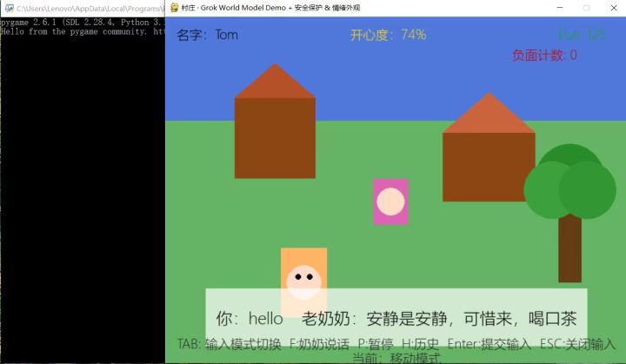Click the 'Enter:提交输入' hint
This screenshot has height=364, width=626.
pos(489,344)
